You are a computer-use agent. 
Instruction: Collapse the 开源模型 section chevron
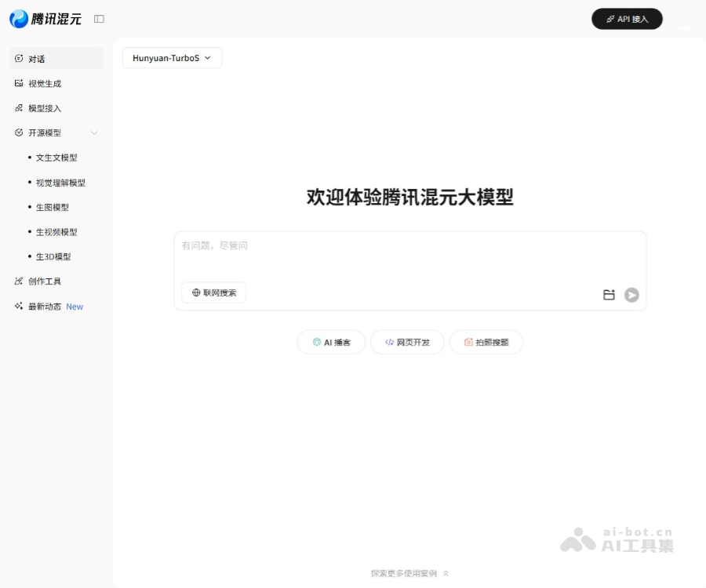click(94, 133)
